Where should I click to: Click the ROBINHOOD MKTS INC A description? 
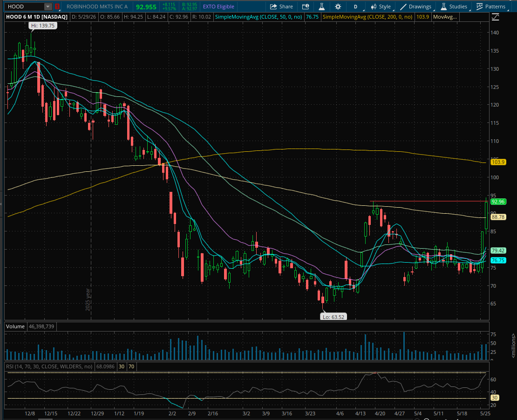[97, 6]
